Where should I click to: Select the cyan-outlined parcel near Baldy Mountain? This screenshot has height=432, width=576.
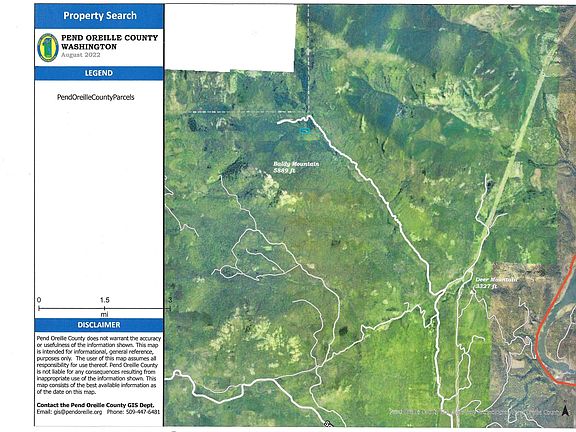pos(305,130)
